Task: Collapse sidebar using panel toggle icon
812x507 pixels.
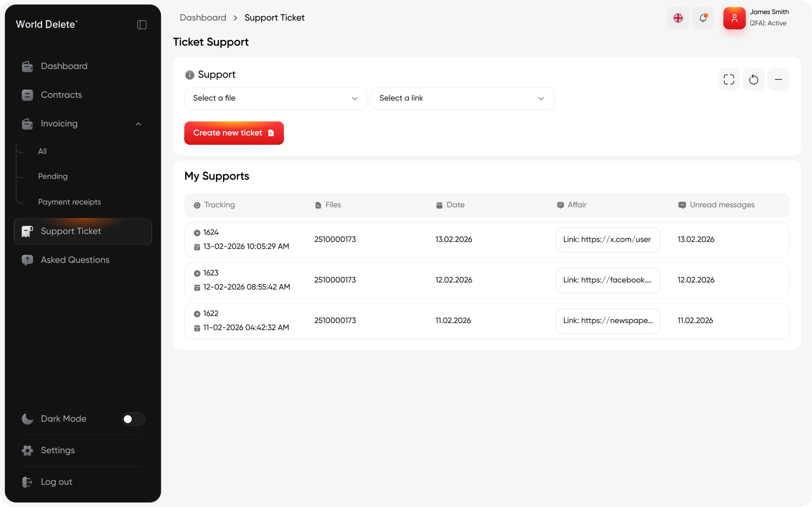Action: [x=141, y=25]
